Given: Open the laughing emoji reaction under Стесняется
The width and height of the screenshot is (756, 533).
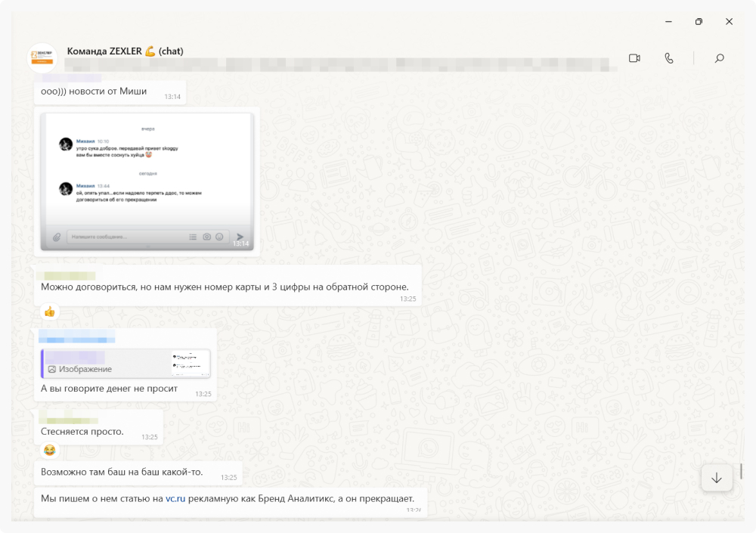Looking at the screenshot, I should click(x=50, y=451).
